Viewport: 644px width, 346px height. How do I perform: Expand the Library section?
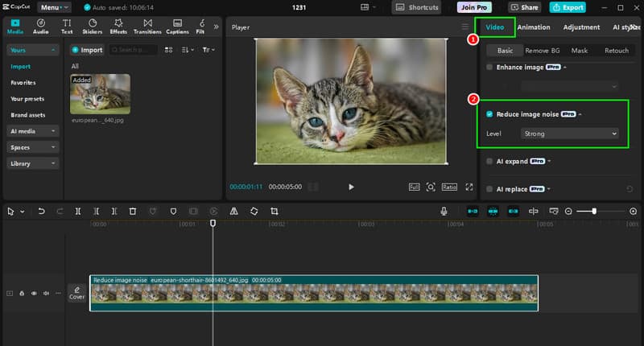[x=32, y=164]
